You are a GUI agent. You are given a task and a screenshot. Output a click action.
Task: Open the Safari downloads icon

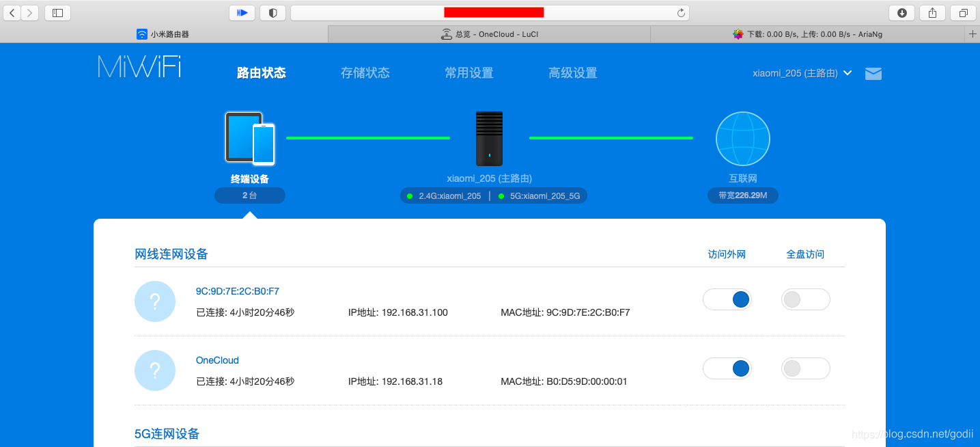(x=901, y=12)
